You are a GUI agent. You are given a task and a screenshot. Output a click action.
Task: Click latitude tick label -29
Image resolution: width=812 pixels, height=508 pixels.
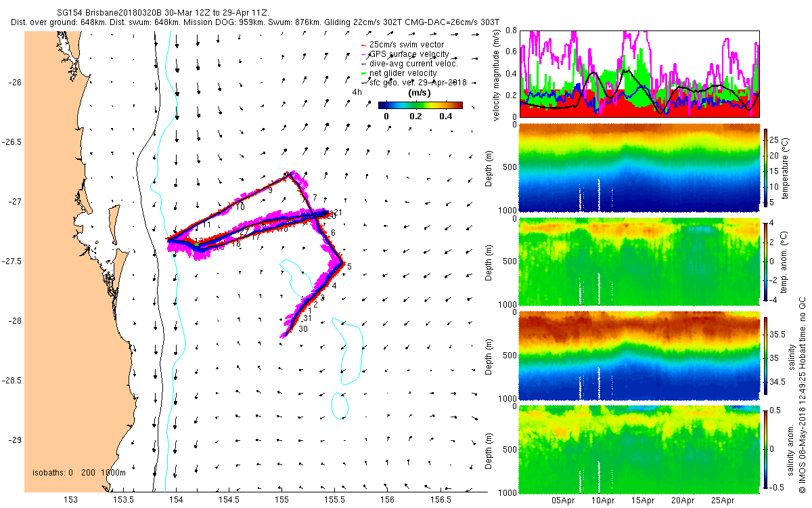(16, 440)
